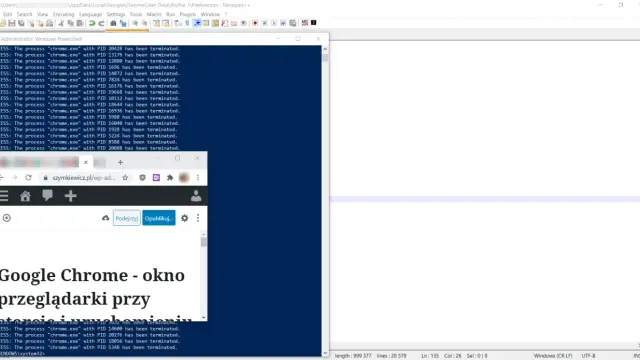Image resolution: width=640 pixels, height=360 pixels.
Task: Click the cloud save draft icon
Action: pos(105,218)
